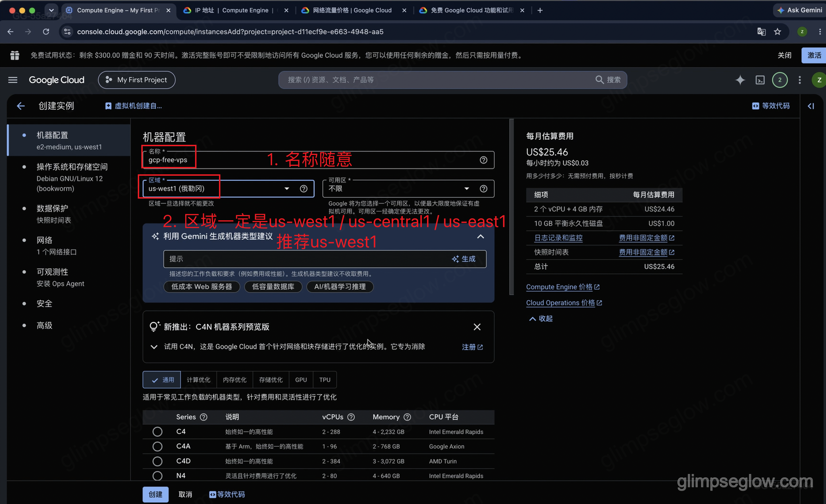The width and height of the screenshot is (826, 504).
Task: Click the help icon beside the 名称 field
Action: pyautogui.click(x=483, y=160)
